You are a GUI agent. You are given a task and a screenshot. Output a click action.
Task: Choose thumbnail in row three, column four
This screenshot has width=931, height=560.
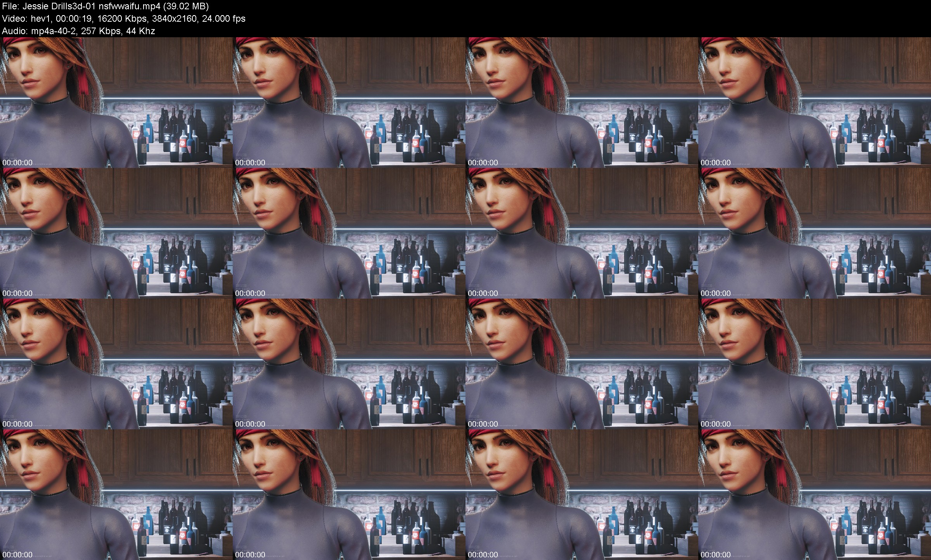(815, 364)
